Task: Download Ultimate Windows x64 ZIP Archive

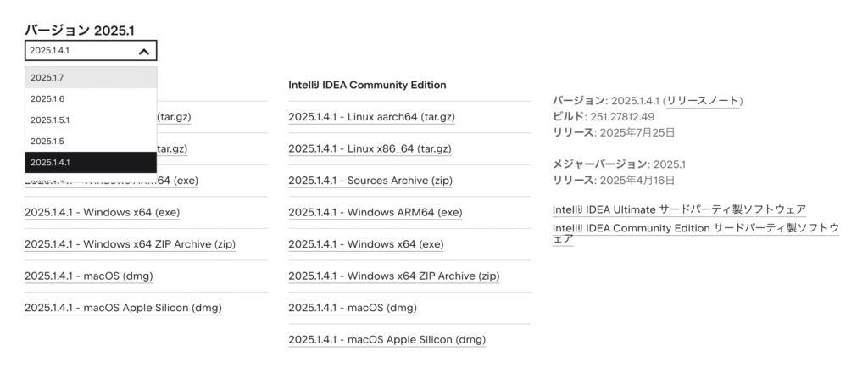Action: (130, 244)
